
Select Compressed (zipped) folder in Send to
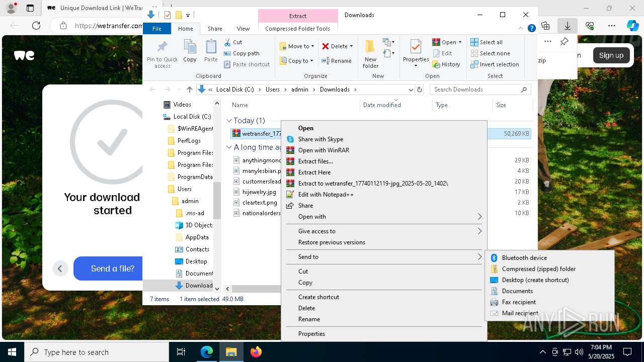tap(550, 269)
